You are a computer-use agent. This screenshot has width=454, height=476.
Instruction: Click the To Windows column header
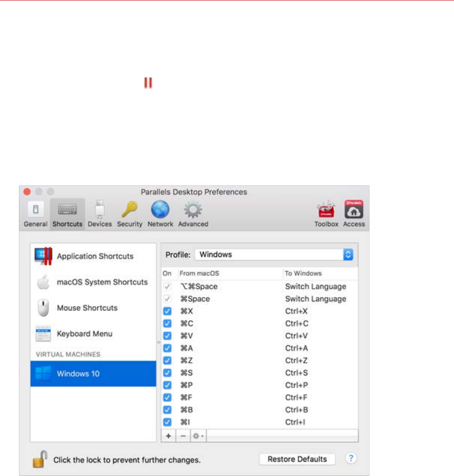click(x=303, y=273)
